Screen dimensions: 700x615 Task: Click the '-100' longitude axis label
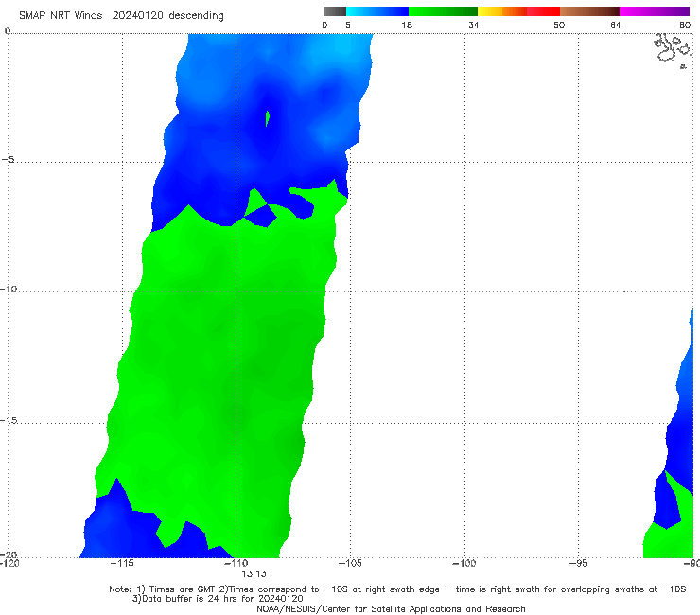[464, 563]
